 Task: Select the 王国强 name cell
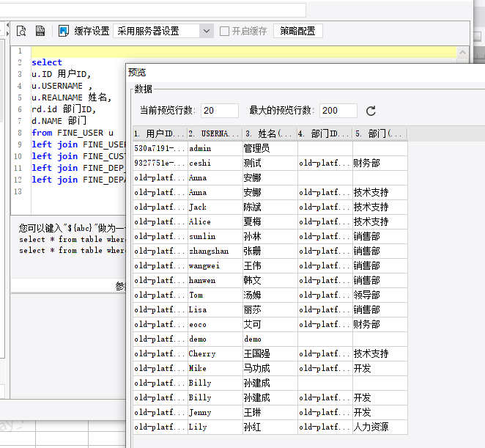(270, 353)
